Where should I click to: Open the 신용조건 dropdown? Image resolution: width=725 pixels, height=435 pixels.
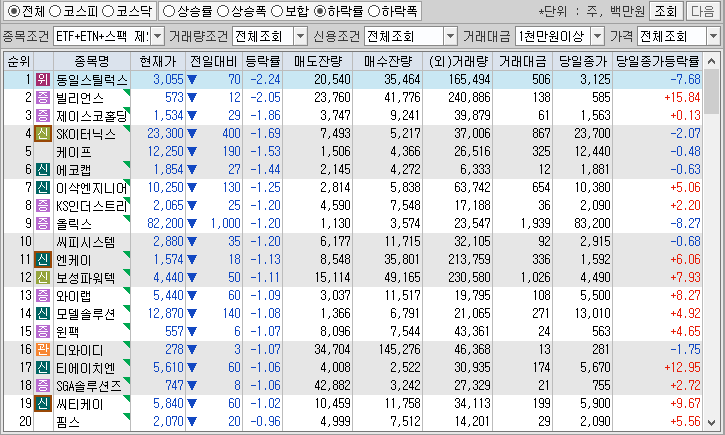(x=450, y=36)
